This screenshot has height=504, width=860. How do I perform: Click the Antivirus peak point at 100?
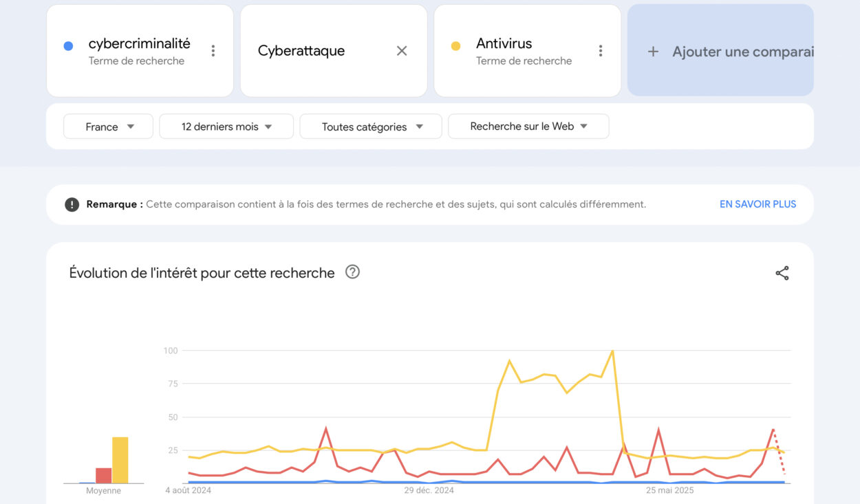pos(612,351)
